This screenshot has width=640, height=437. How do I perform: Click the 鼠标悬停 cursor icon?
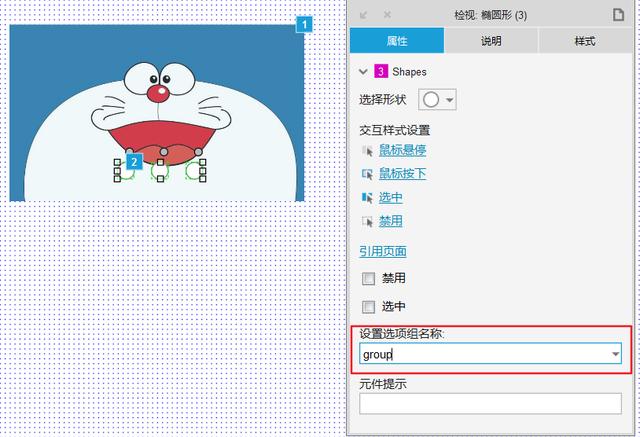click(x=367, y=151)
